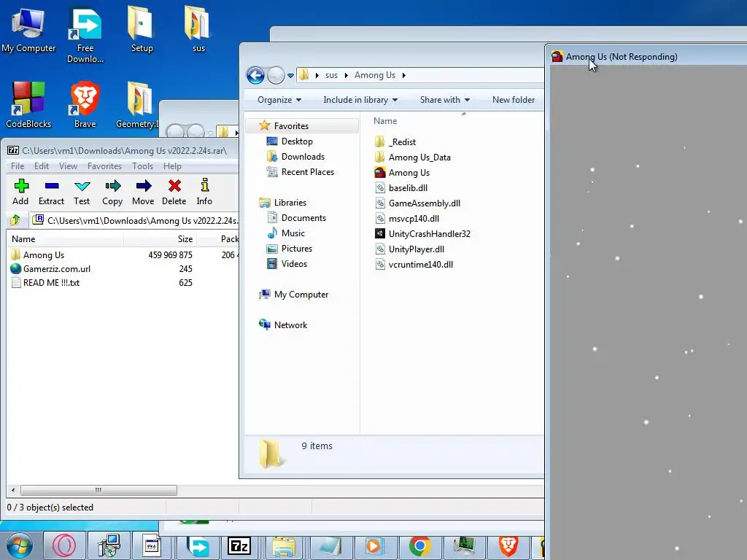
Task: Click the red Delete icon in 7-Zip
Action: [x=174, y=192]
